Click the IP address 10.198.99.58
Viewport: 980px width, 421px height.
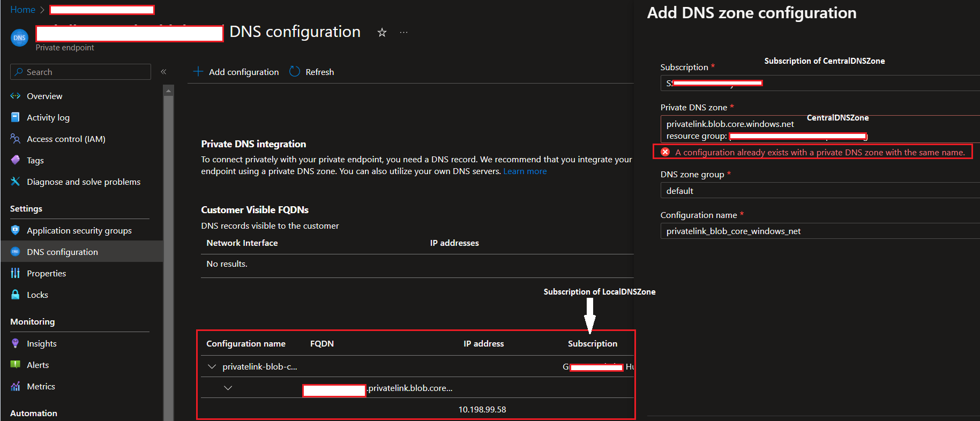[482, 409]
